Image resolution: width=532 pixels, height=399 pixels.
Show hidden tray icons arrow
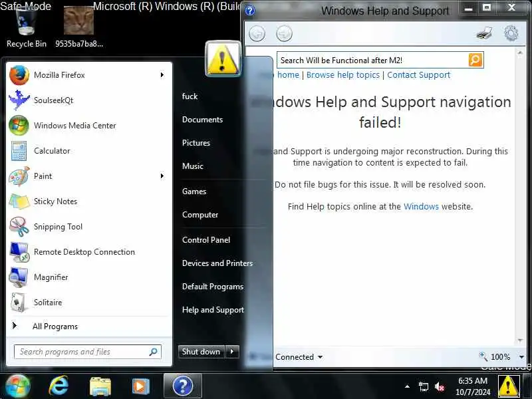click(407, 386)
